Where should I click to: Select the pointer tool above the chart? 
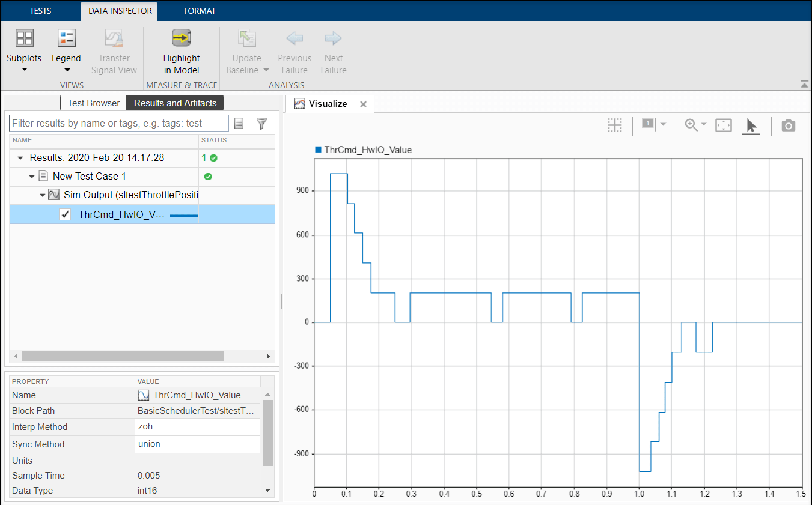tap(751, 125)
